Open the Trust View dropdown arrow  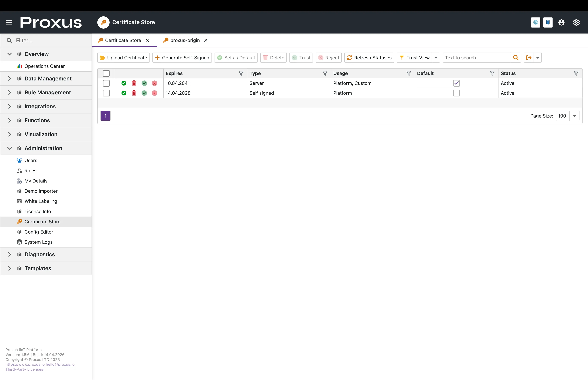point(436,58)
